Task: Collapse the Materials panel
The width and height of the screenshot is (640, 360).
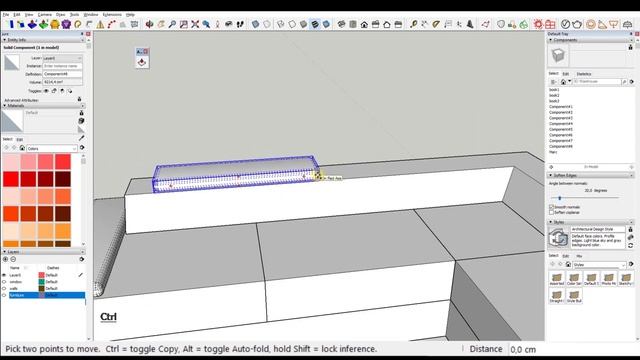Action: click(x=4, y=106)
